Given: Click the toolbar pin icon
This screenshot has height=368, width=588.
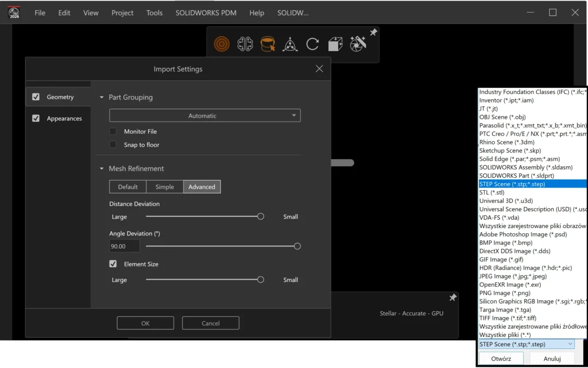Looking at the screenshot, I should click(373, 32).
